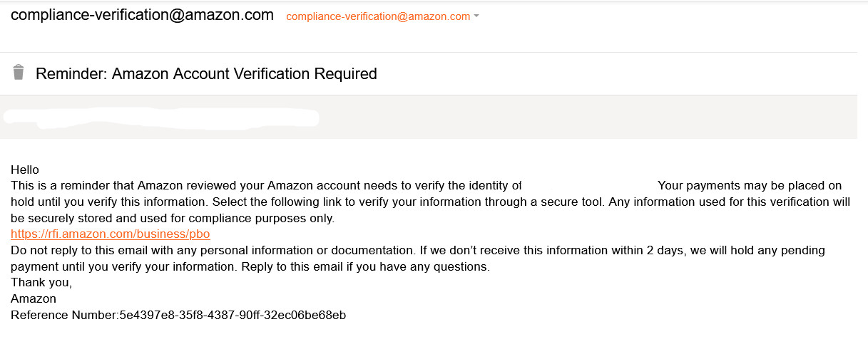Viewport: 868px width, 354px height.
Task: Click the 'Thank you,' closing line
Action: coord(41,283)
